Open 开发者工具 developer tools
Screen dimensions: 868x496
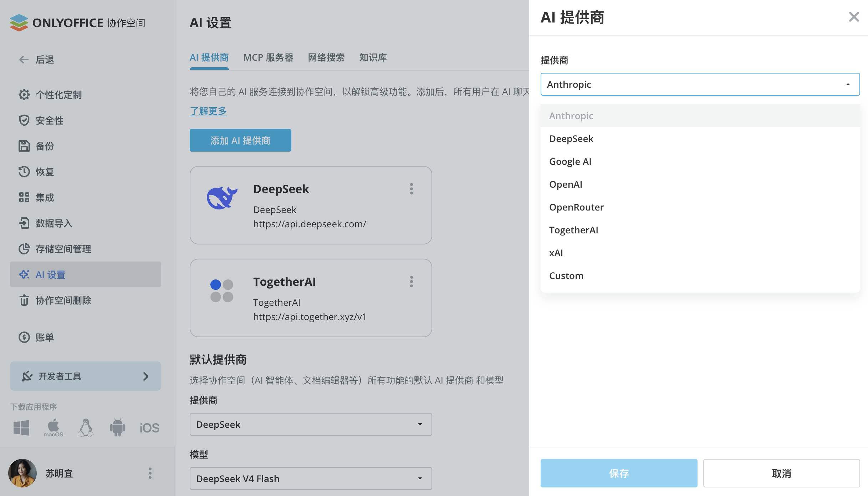pyautogui.click(x=86, y=376)
